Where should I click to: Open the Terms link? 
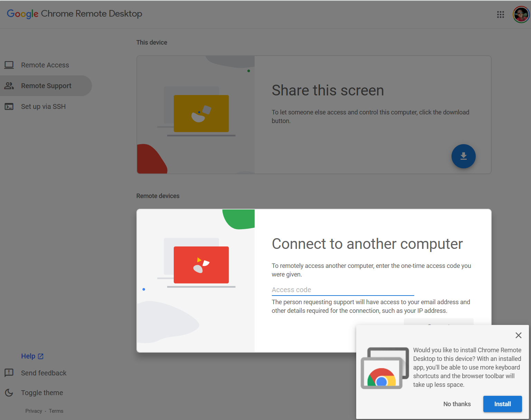(56, 411)
